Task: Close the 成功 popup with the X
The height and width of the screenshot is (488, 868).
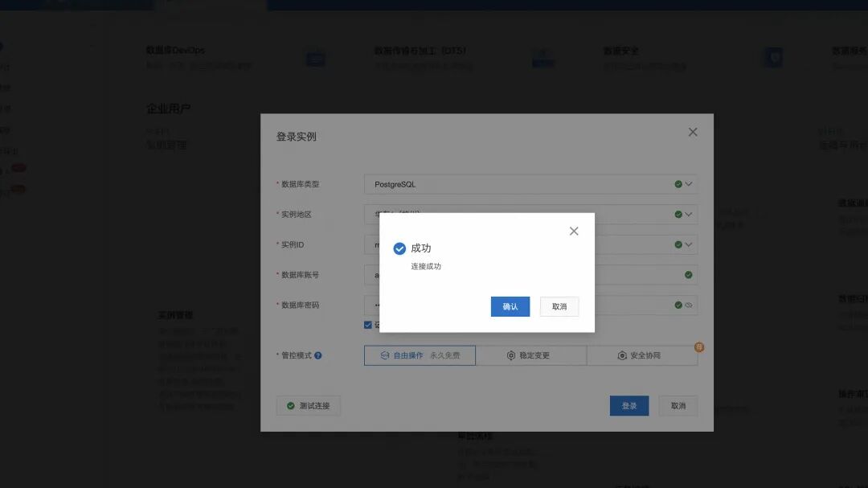Action: 574,231
